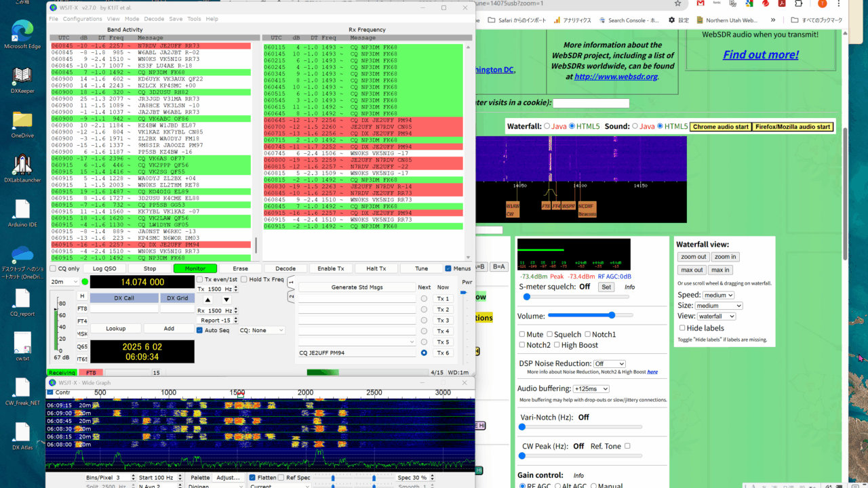
Task: Open the Mode menu in WSJT-X
Action: click(132, 19)
